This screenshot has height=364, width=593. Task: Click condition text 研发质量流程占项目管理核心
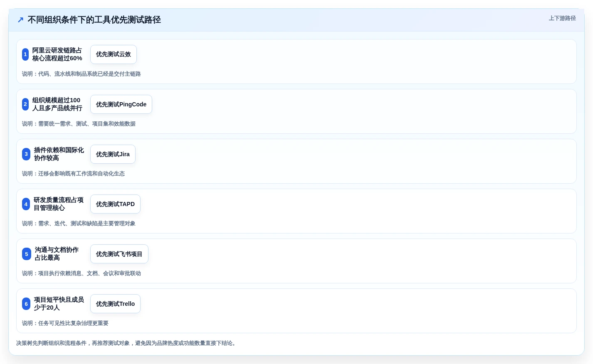click(x=59, y=204)
